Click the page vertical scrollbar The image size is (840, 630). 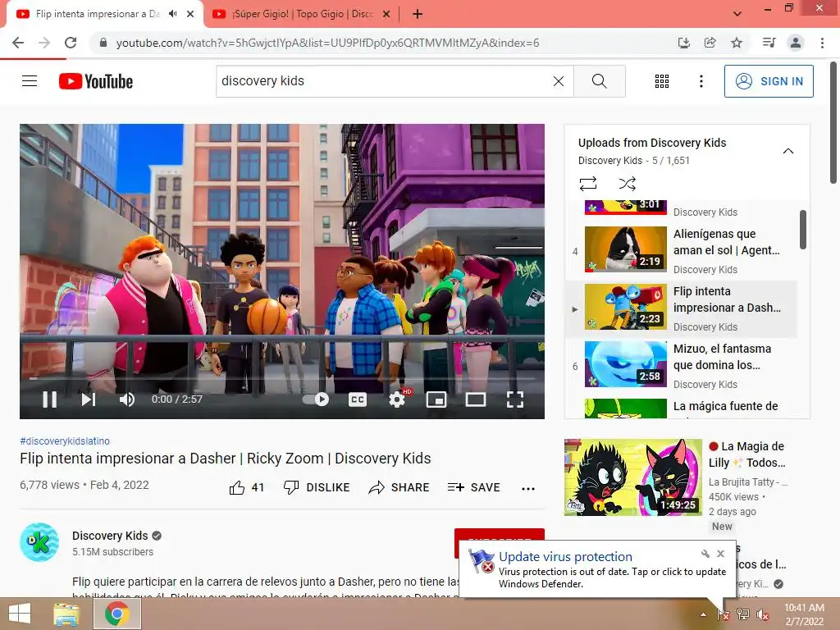[x=833, y=123]
